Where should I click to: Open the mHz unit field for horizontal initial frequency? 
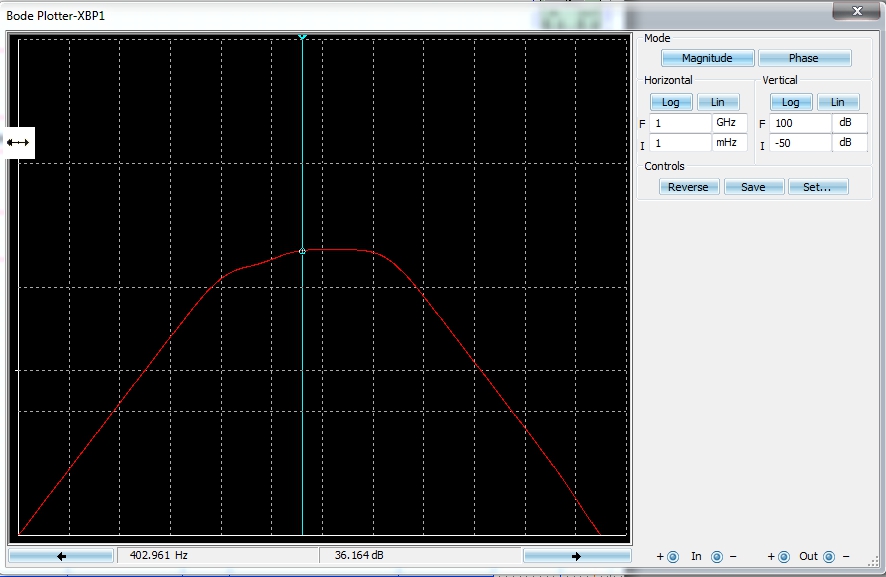pos(729,143)
